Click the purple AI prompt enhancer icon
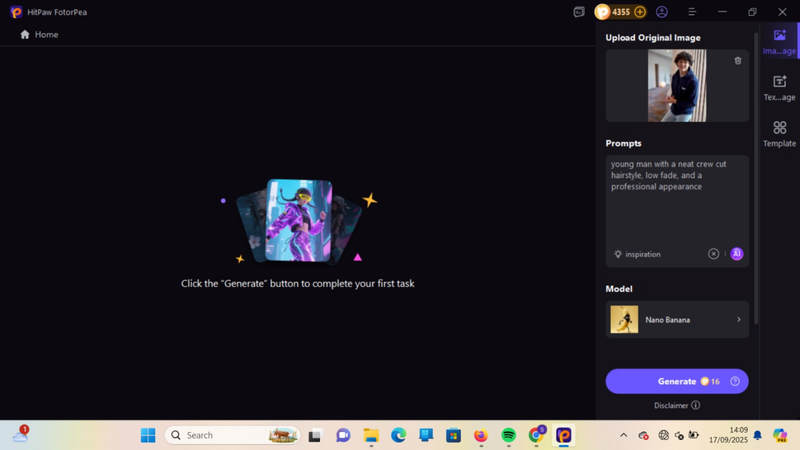 (737, 254)
